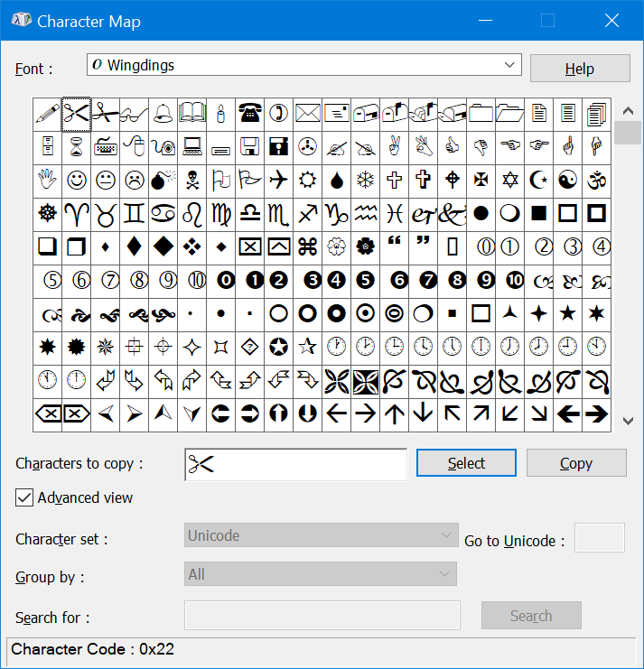Pick the airplane symbol
Image resolution: width=644 pixels, height=669 pixels.
pyautogui.click(x=278, y=180)
